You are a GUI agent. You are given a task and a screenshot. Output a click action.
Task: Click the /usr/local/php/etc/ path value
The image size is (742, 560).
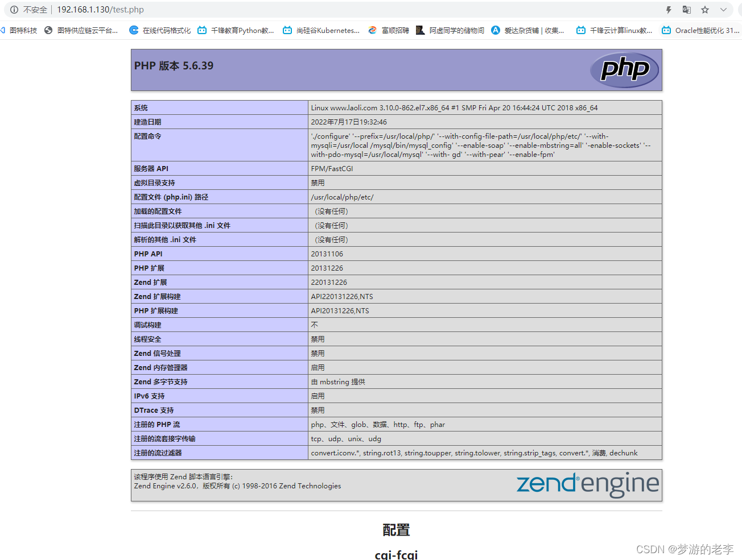[342, 197]
